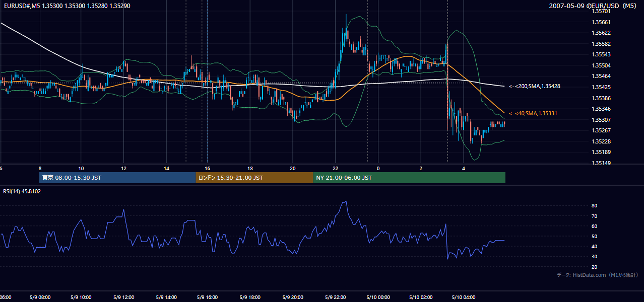Click price axis value 1.35149
The image size is (644, 302).
(x=602, y=163)
